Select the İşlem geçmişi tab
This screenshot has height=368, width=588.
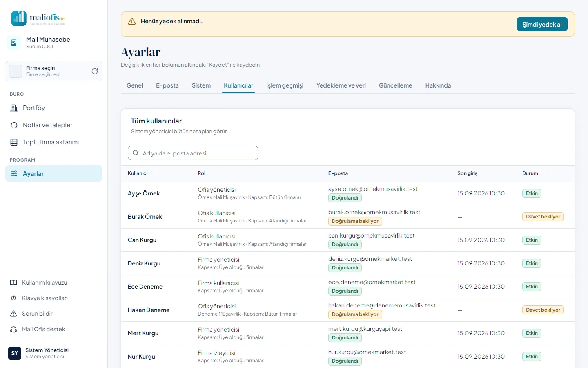tap(285, 85)
